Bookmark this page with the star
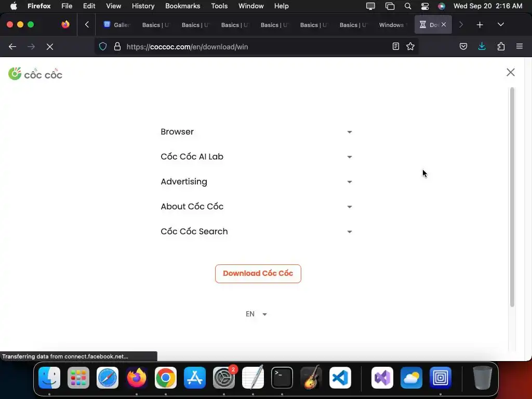The image size is (532, 399). pyautogui.click(x=410, y=46)
